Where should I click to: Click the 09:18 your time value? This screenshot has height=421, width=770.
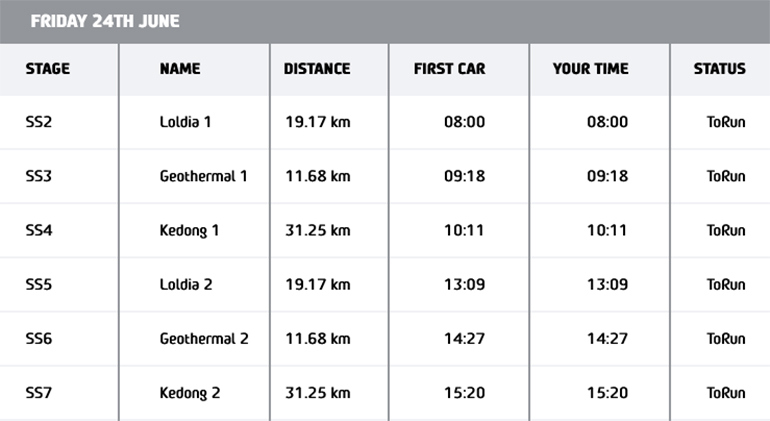point(607,177)
